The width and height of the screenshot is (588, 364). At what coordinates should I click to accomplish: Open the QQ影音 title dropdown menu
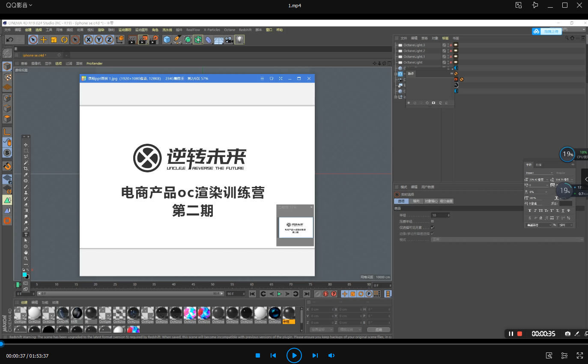click(20, 5)
